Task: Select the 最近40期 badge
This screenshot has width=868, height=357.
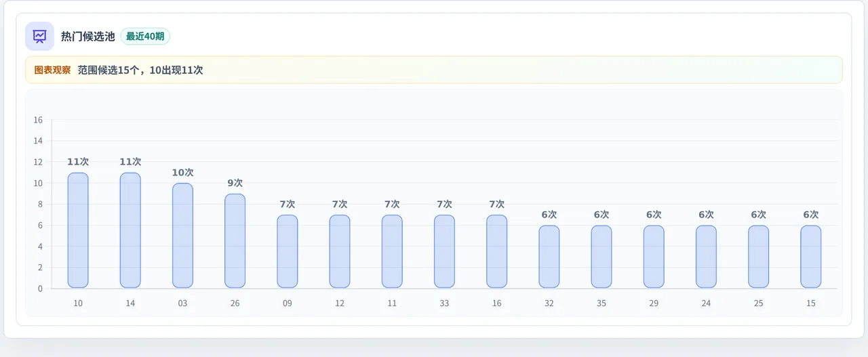Action: tap(145, 37)
